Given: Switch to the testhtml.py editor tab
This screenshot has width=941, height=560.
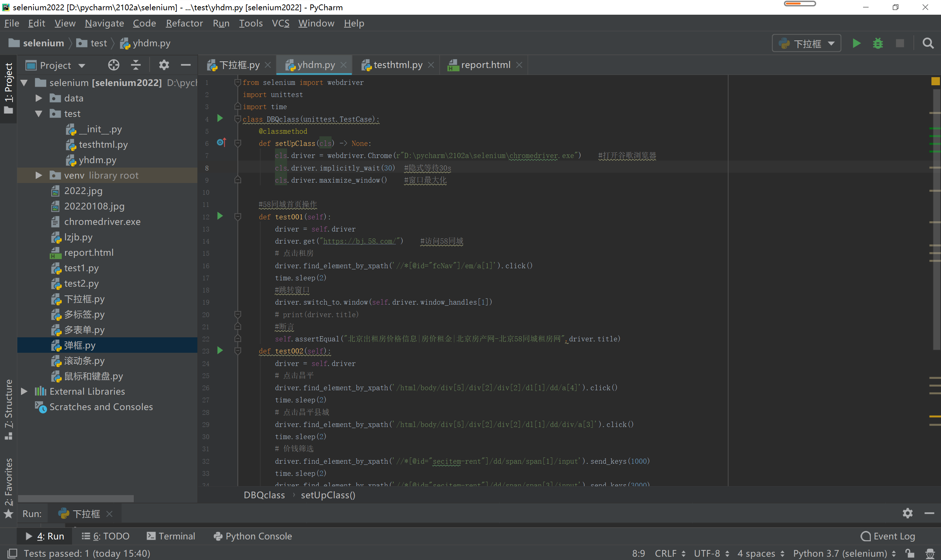Looking at the screenshot, I should 397,65.
